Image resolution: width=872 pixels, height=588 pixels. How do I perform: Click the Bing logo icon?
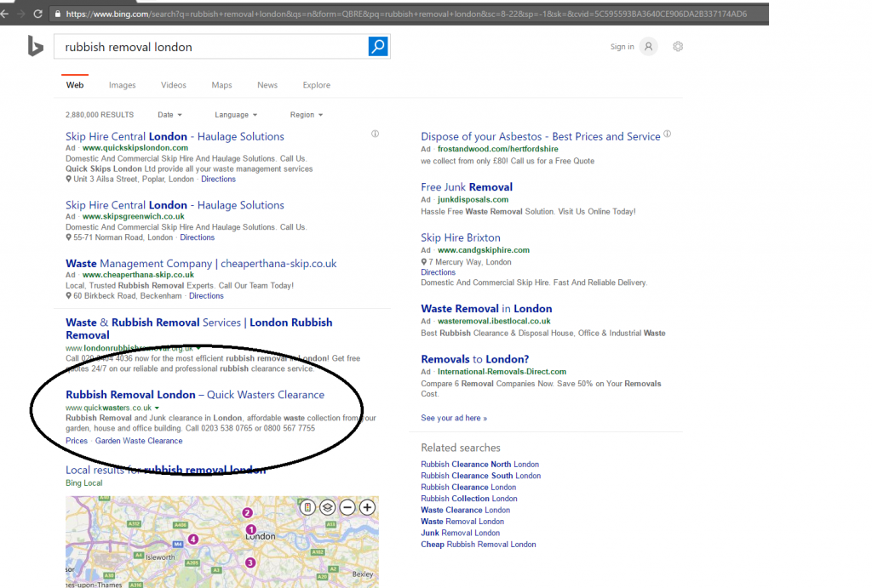(x=35, y=46)
